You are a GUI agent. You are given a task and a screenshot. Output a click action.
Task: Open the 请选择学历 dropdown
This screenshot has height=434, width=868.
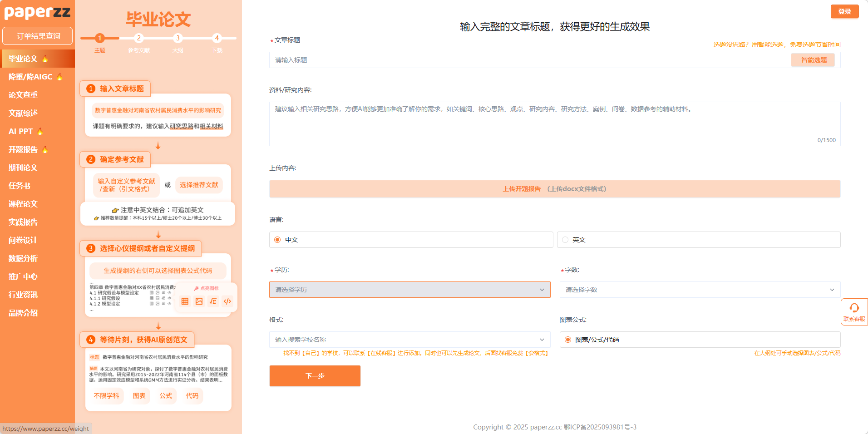click(x=409, y=290)
